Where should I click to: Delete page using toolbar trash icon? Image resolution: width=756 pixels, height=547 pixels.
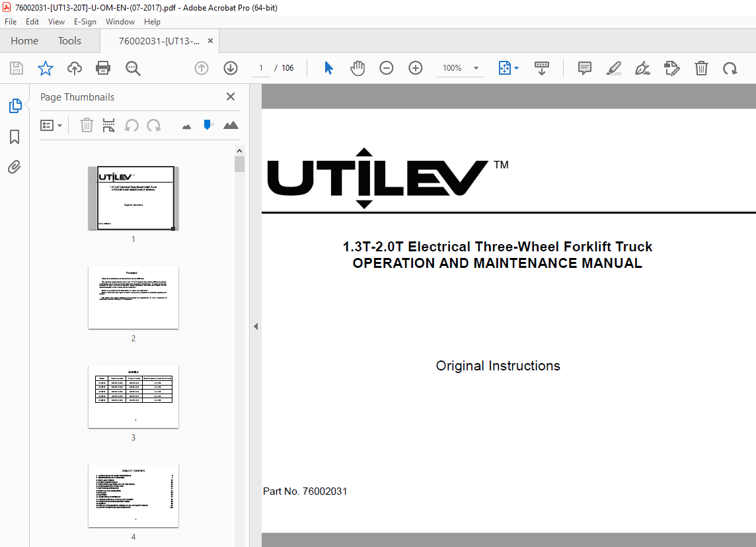701,68
